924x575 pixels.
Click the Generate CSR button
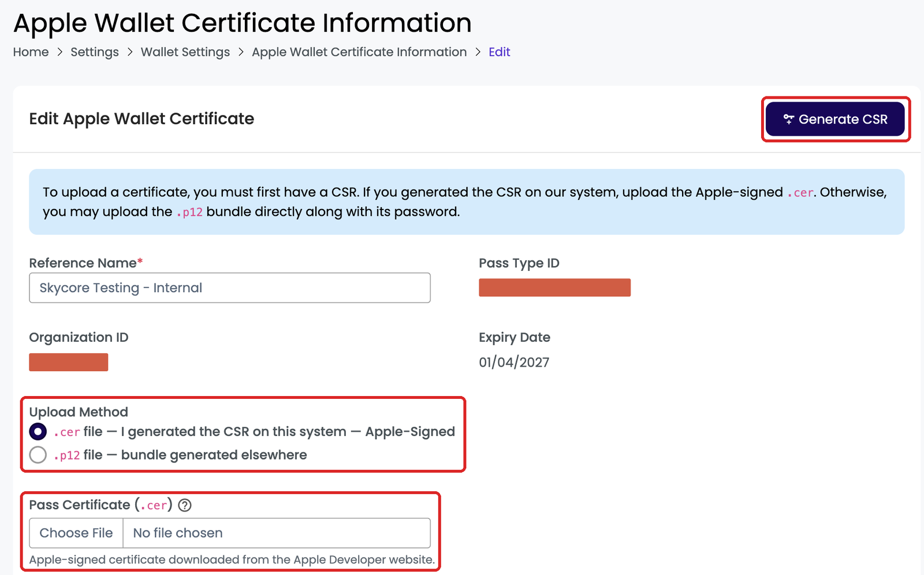(x=835, y=119)
